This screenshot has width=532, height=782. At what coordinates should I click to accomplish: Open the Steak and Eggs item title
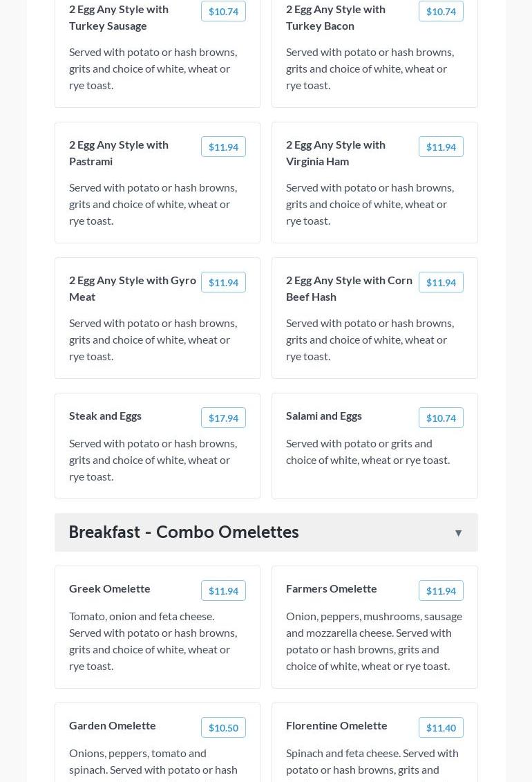click(105, 416)
